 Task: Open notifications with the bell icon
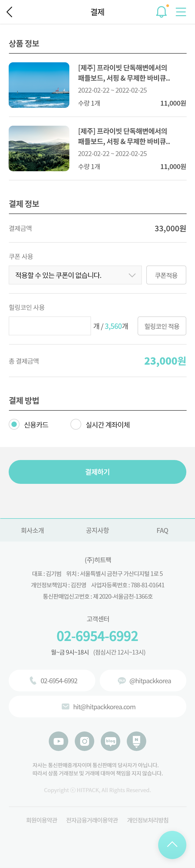(x=162, y=12)
